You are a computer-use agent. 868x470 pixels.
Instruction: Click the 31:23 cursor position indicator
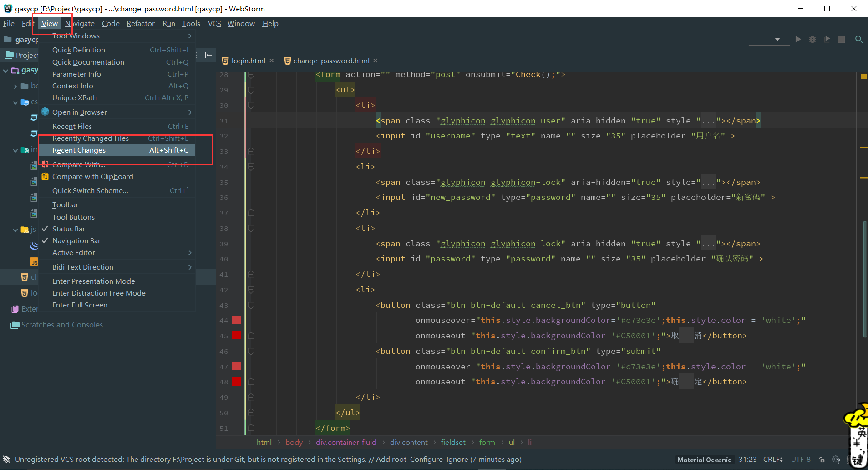click(x=747, y=460)
